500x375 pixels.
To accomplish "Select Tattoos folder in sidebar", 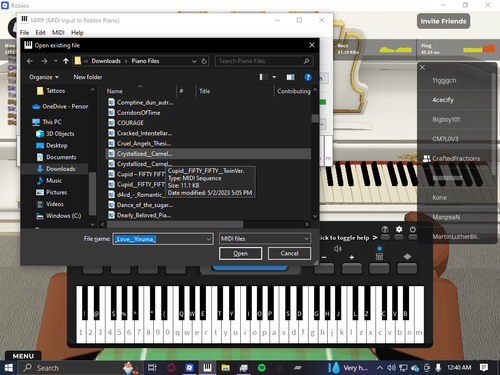I will (x=55, y=91).
